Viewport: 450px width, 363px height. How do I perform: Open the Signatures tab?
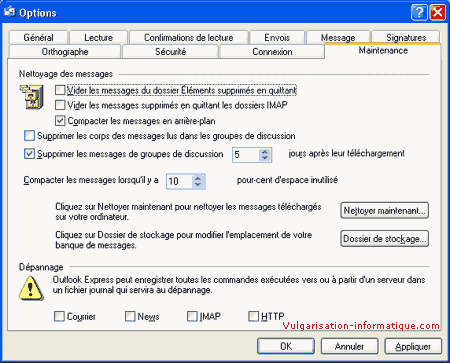pyautogui.click(x=406, y=37)
